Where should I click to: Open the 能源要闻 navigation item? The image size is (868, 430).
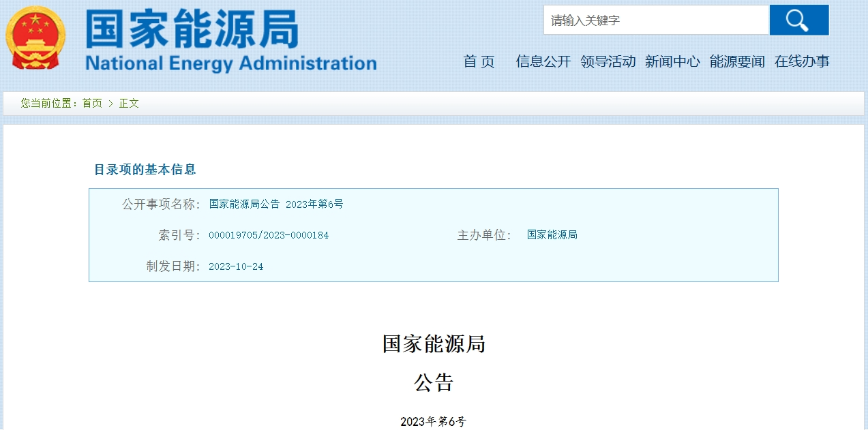(737, 61)
